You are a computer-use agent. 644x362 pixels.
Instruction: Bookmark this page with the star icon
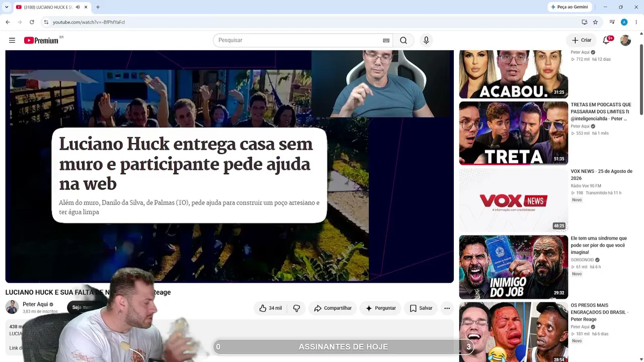pyautogui.click(x=595, y=22)
